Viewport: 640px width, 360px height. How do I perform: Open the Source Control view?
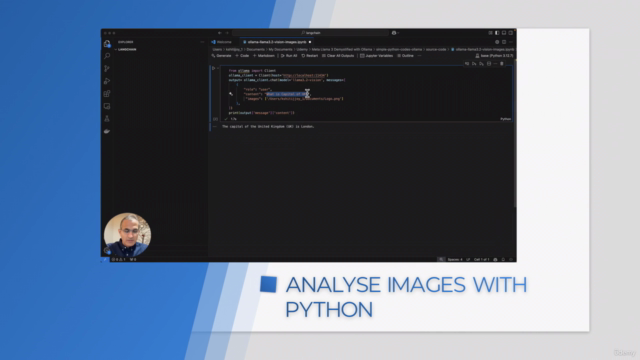(x=107, y=69)
